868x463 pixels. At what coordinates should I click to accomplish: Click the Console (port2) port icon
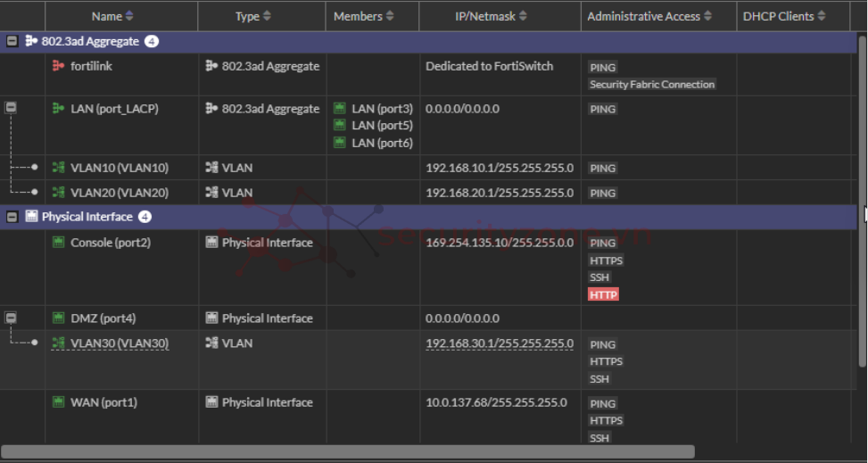click(x=58, y=243)
